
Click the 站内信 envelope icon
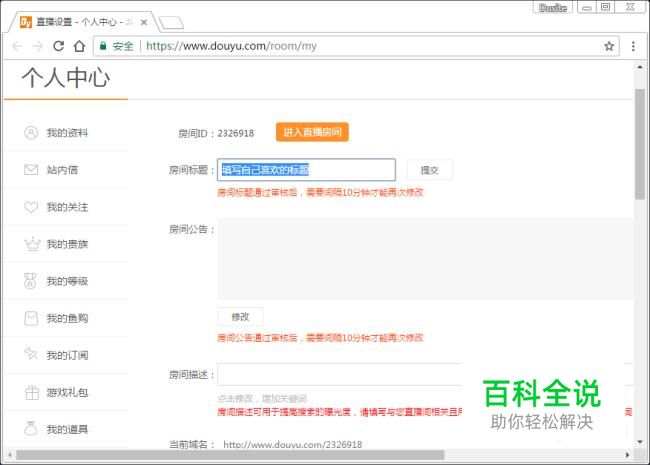(31, 170)
